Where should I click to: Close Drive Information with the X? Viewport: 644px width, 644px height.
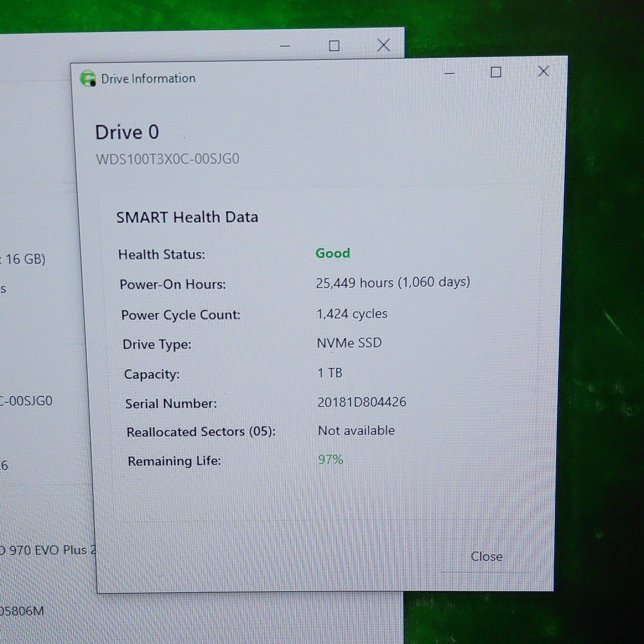(x=544, y=71)
